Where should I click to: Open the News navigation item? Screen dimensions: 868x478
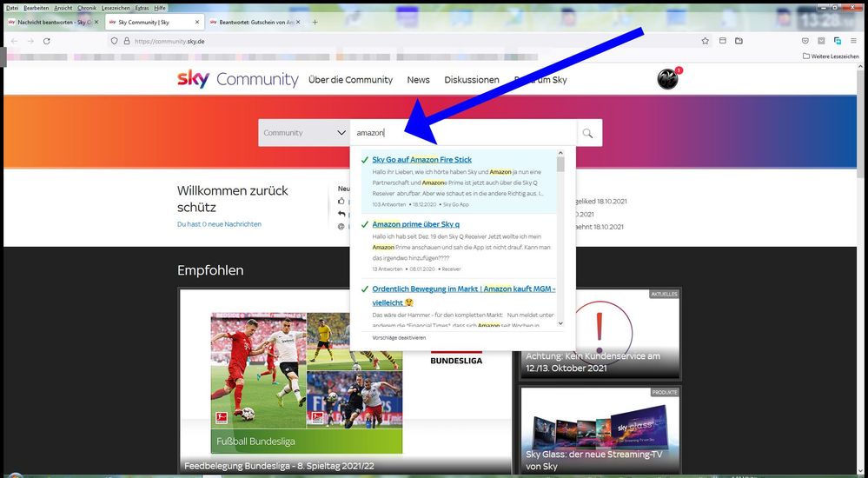click(x=419, y=80)
